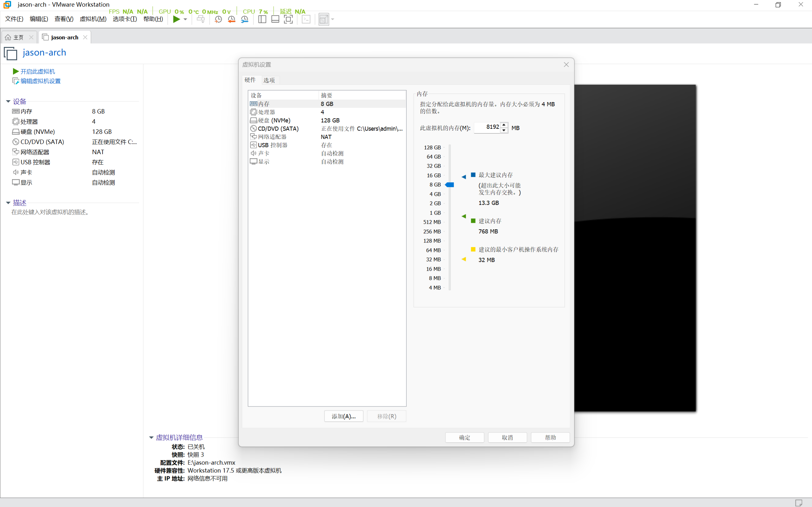Increase memory with spinner up arrow
Viewport: 812px width, 507px height.
click(504, 125)
